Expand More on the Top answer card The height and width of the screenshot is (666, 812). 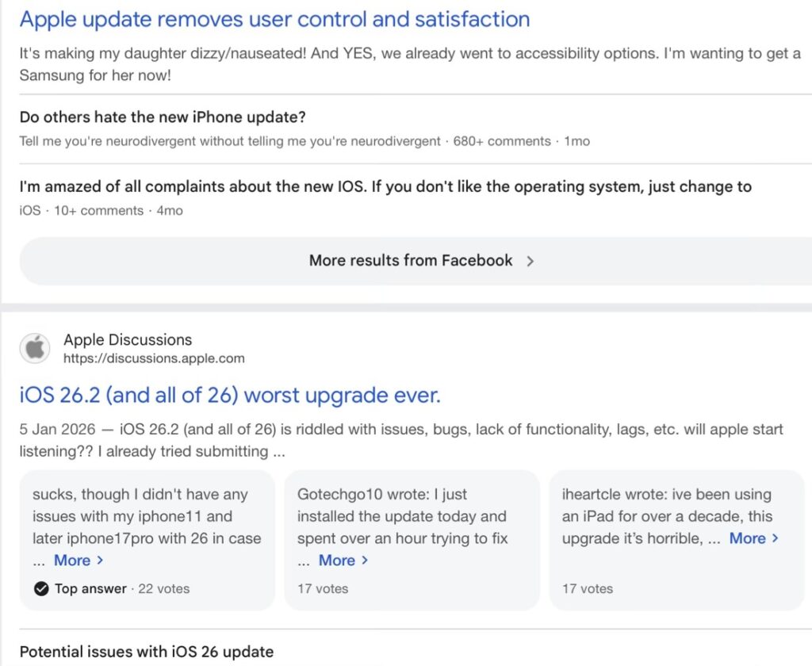(78, 561)
